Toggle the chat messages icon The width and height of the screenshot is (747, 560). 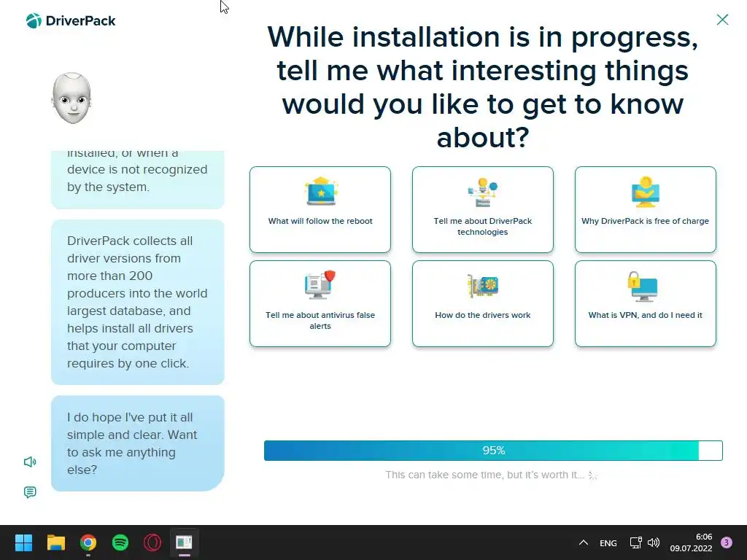(x=30, y=492)
